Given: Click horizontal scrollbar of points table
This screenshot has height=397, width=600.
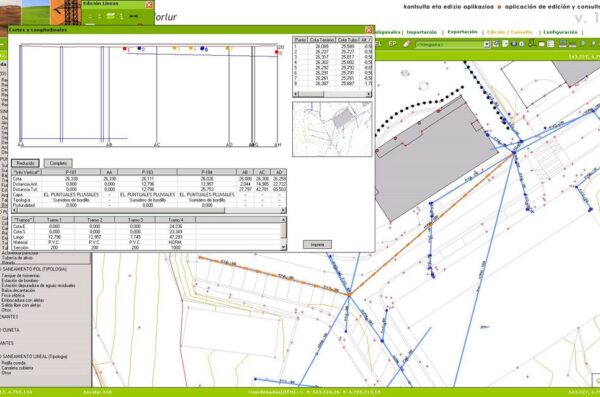Looking at the screenshot, I should click(332, 94).
